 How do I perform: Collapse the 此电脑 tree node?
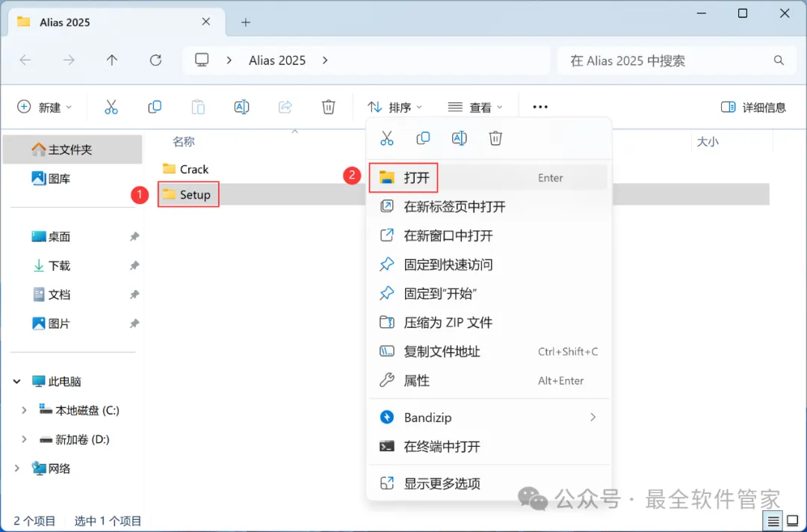17,381
